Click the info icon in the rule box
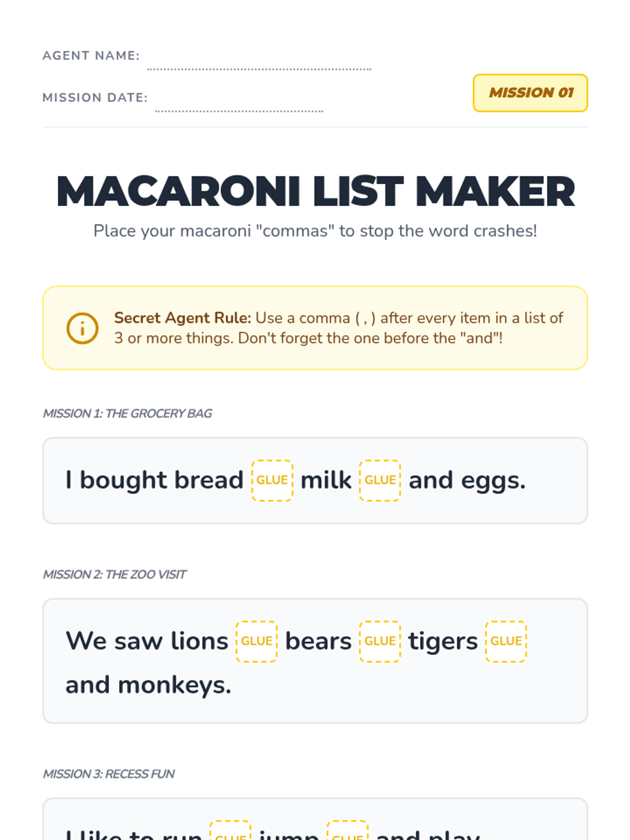The height and width of the screenshot is (840, 630). pyautogui.click(x=82, y=328)
